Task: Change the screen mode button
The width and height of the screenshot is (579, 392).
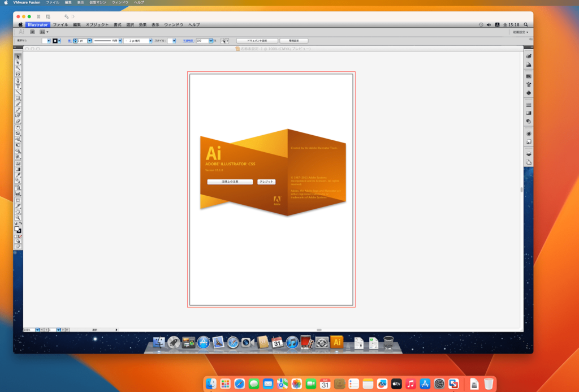Action: tap(18, 247)
